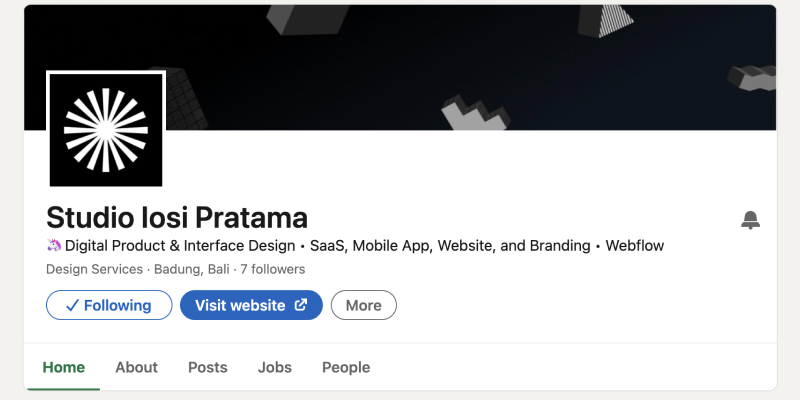Expand the More options dropdown
The height and width of the screenshot is (400, 800).
364,306
